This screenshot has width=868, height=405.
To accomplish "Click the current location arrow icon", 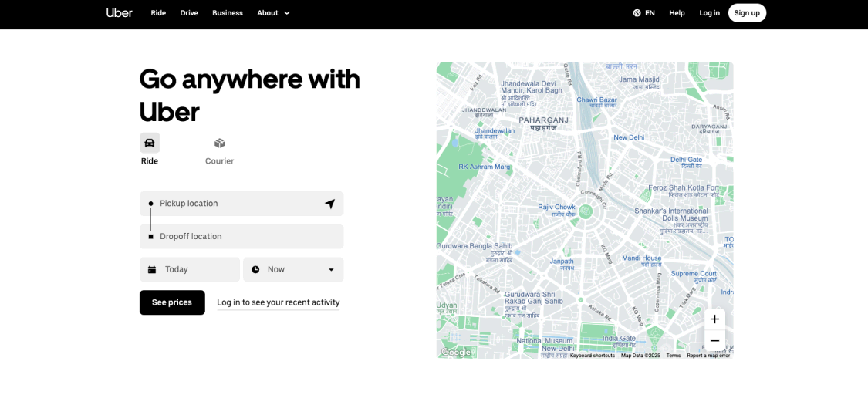I will click(329, 204).
